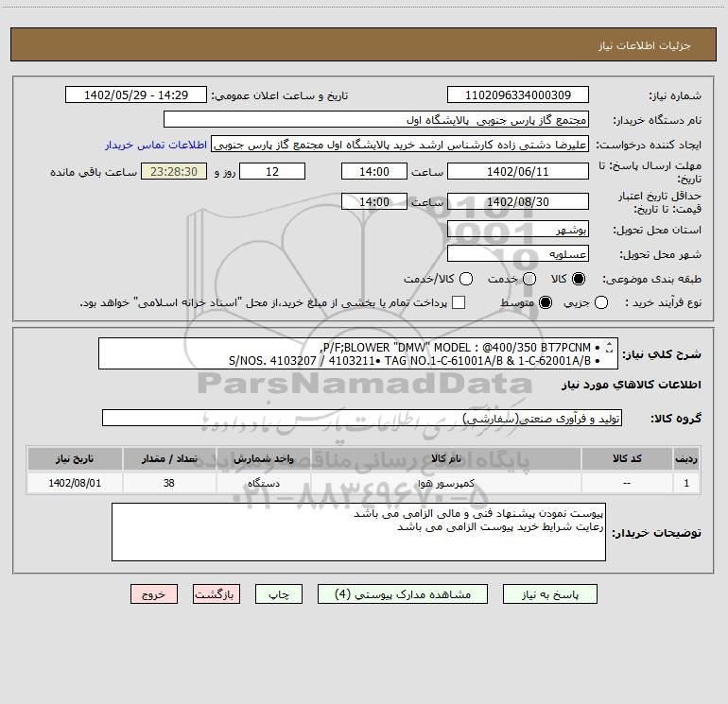Select the 'کالا' radio option
The height and width of the screenshot is (704, 728).
point(579,280)
